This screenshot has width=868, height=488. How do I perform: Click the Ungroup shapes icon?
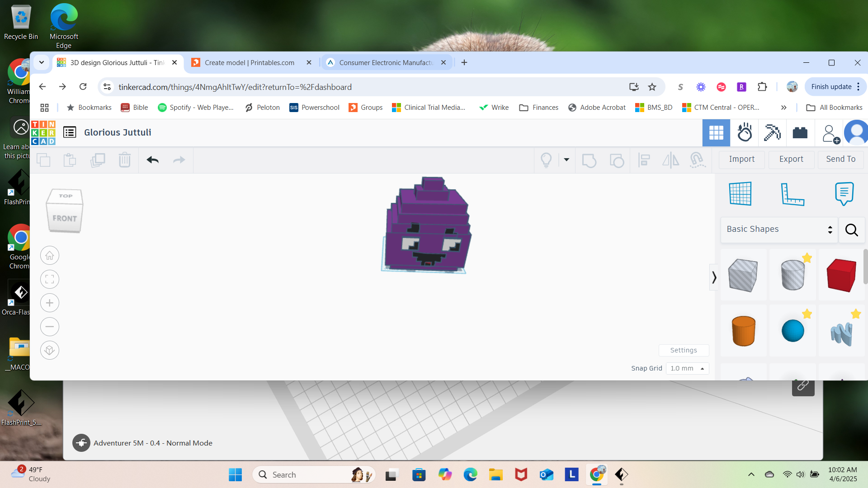point(617,160)
